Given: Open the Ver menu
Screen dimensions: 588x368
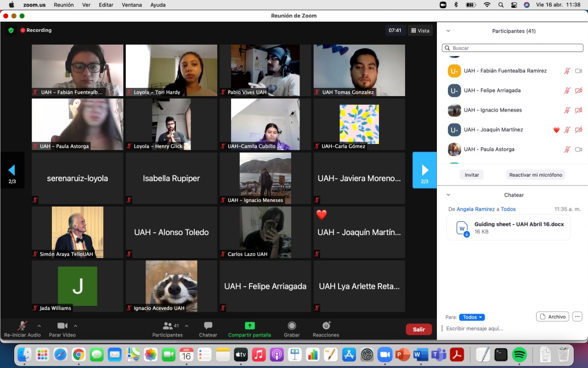Looking at the screenshot, I should coord(87,5).
